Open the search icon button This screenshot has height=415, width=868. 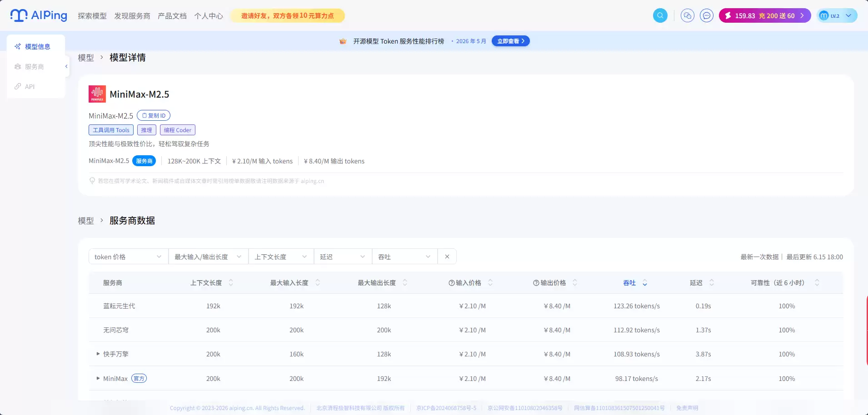[x=660, y=15]
